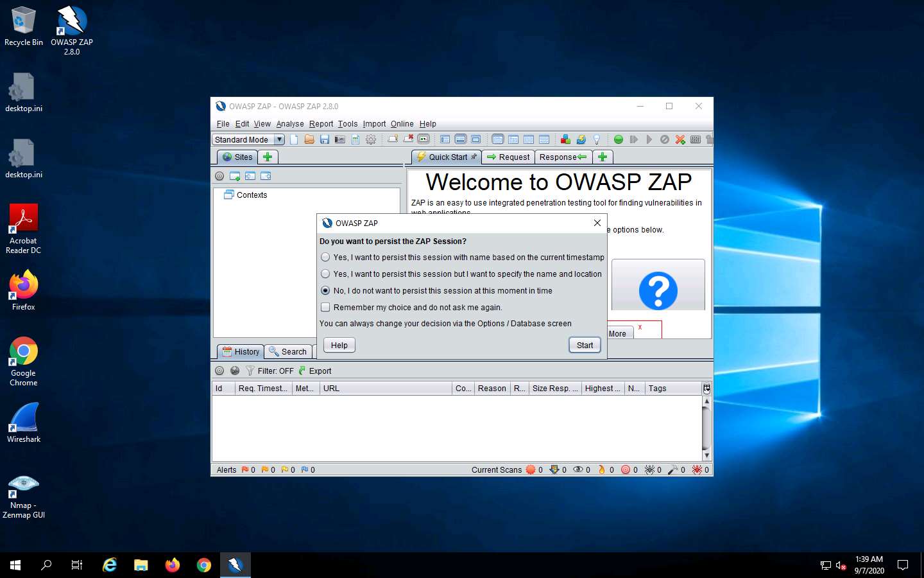
Task: Open the new tab picker beside Response tab
Action: [602, 157]
